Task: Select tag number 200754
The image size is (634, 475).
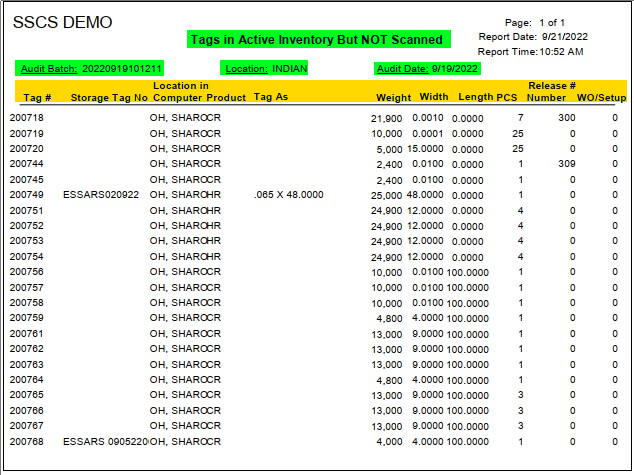Action: 26,257
